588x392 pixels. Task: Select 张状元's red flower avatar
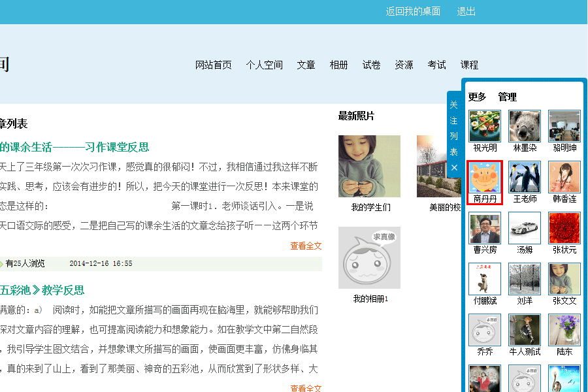click(x=564, y=228)
